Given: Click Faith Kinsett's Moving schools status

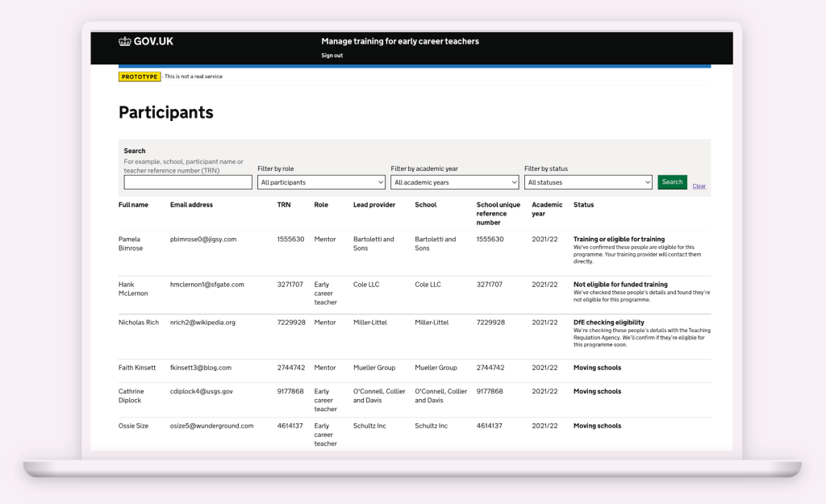Looking at the screenshot, I should pos(597,368).
